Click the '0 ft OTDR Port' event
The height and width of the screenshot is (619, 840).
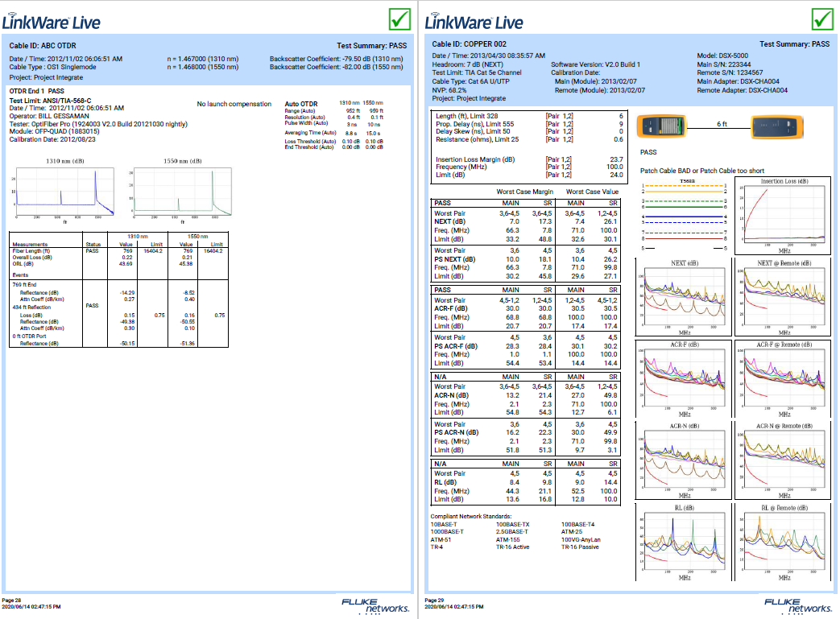[30, 336]
